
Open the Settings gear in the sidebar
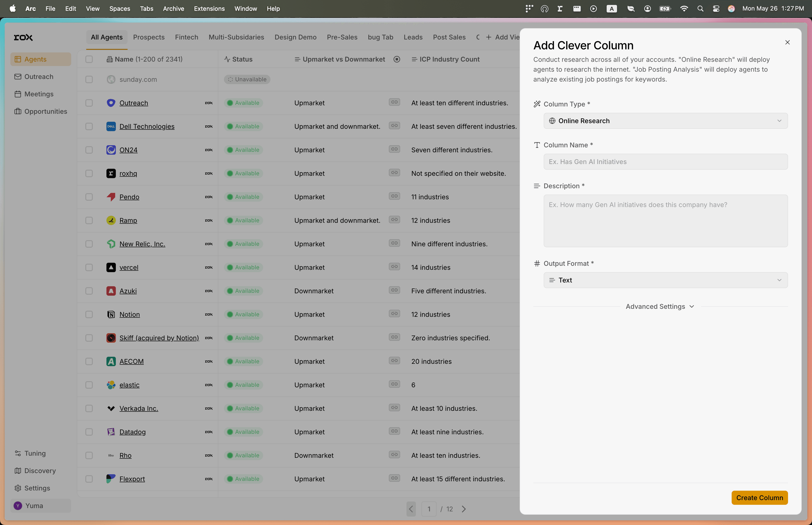tap(18, 488)
